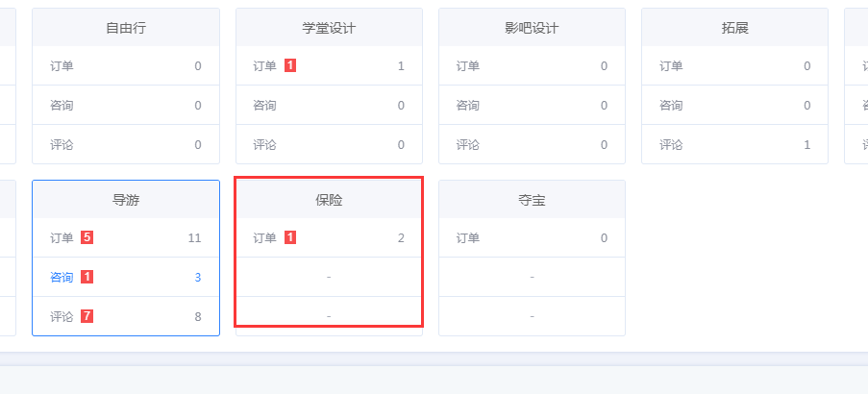Click red badge 7 on 导游 评论
Image resolution: width=868 pixels, height=394 pixels.
tap(87, 315)
